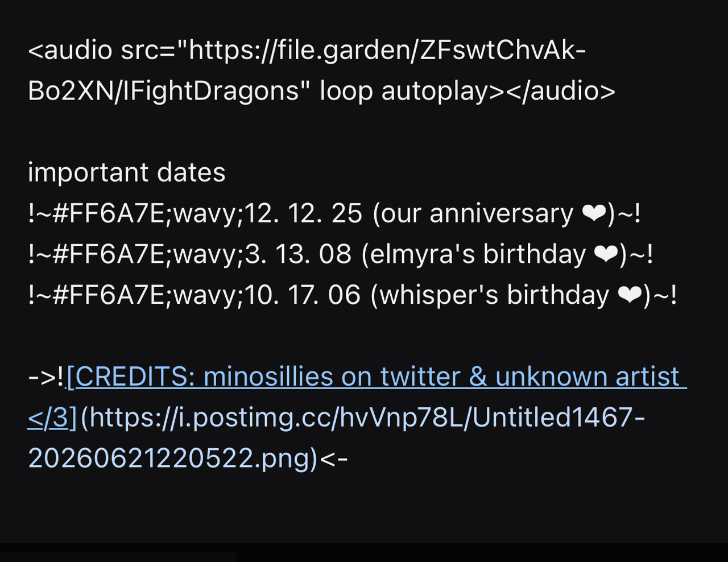The width and height of the screenshot is (728, 562).
Task: Select the #FF6A7E color code on anniversary line
Action: 108,214
